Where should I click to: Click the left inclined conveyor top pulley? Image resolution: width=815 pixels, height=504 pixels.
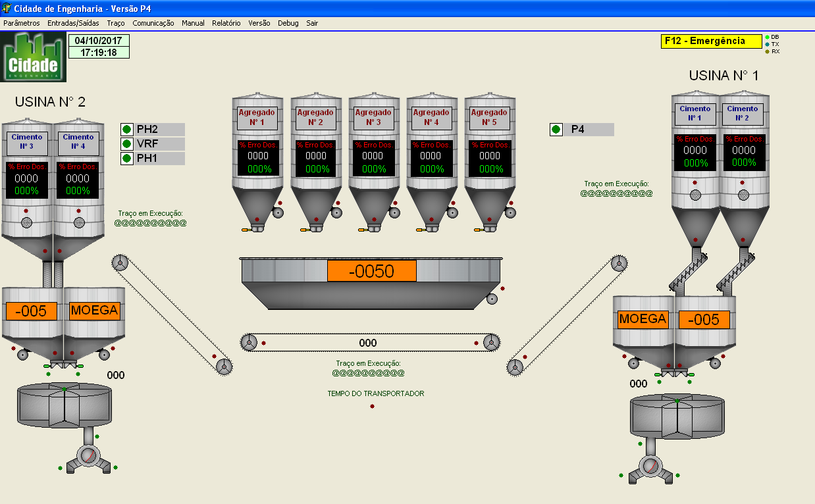[x=119, y=263]
